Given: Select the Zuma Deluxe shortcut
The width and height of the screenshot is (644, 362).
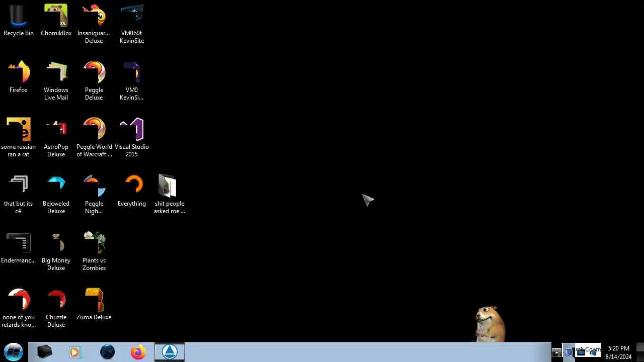Looking at the screenshot, I should (94, 305).
